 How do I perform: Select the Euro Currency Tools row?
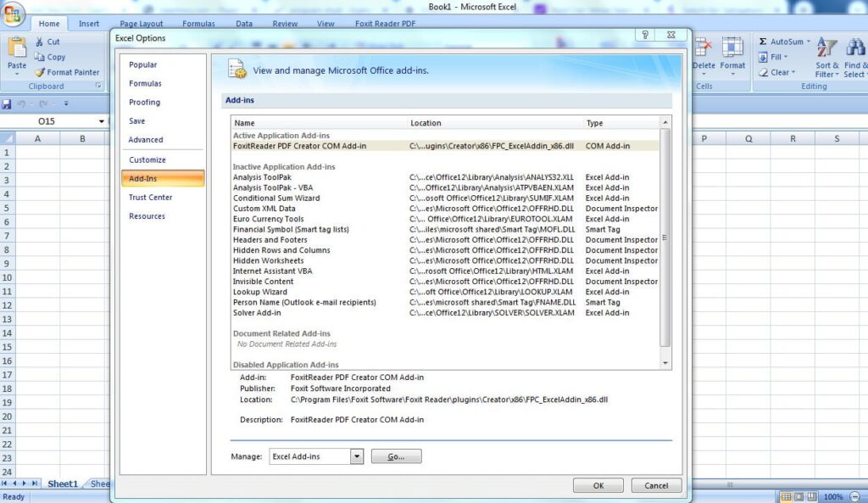tap(446, 219)
